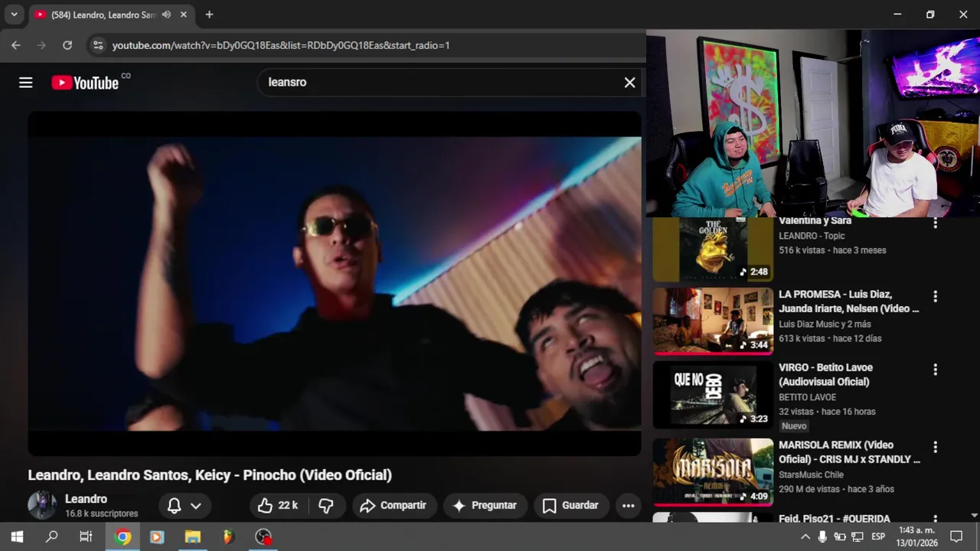Open Task View on the taskbar
Image resolution: width=980 pixels, height=551 pixels.
tap(87, 536)
